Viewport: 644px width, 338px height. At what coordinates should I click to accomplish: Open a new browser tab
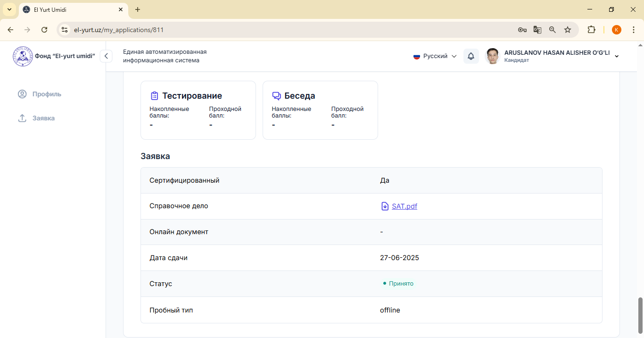click(x=138, y=9)
